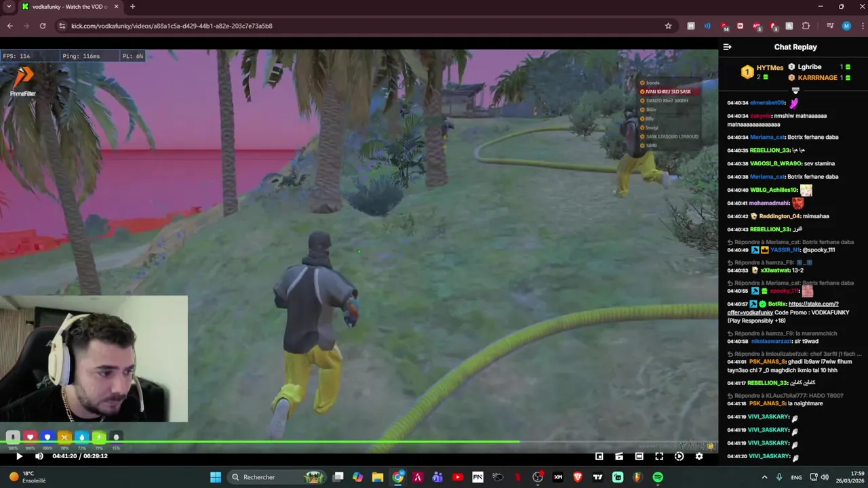Select third-place gifter KARRRNAGE
868x488 pixels.
pyautogui.click(x=818, y=78)
